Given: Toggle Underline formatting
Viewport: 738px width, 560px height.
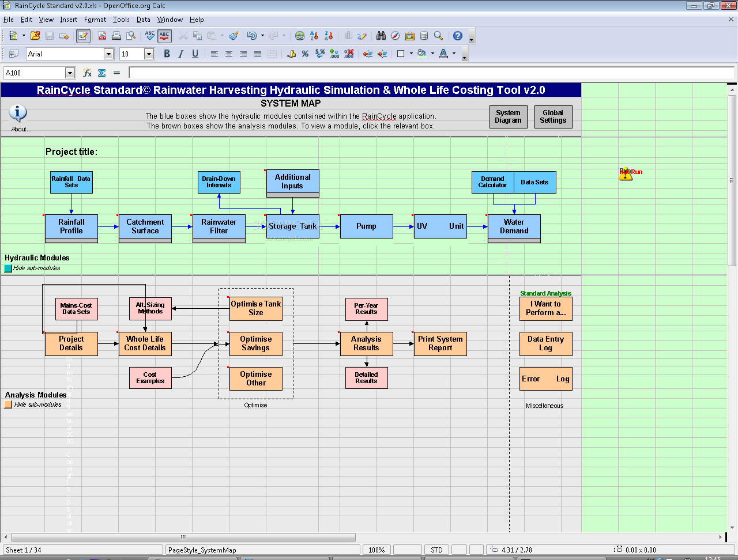Looking at the screenshot, I should [x=195, y=54].
